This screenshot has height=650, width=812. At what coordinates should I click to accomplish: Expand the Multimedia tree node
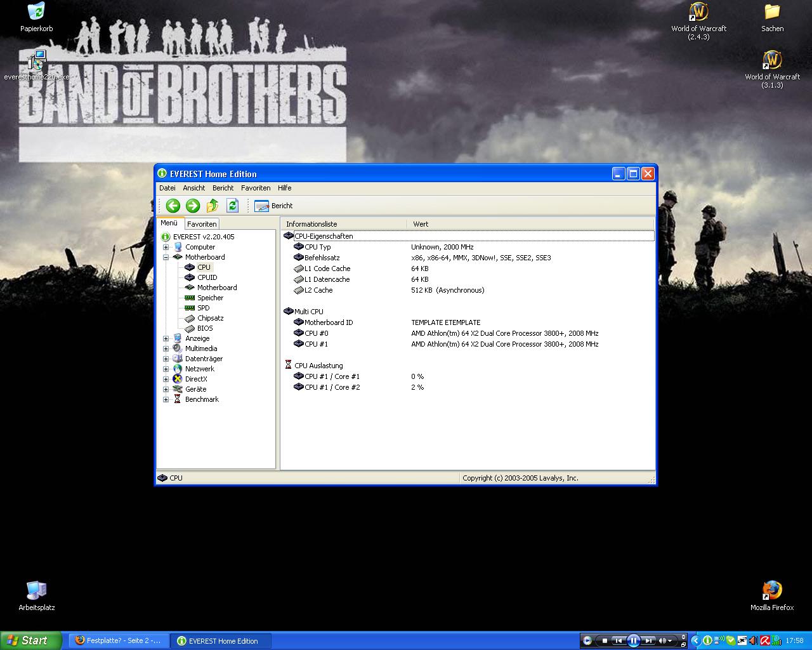click(166, 348)
